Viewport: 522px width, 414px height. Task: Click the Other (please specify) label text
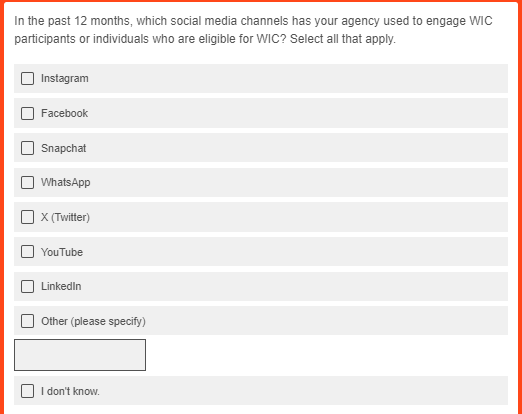point(93,321)
